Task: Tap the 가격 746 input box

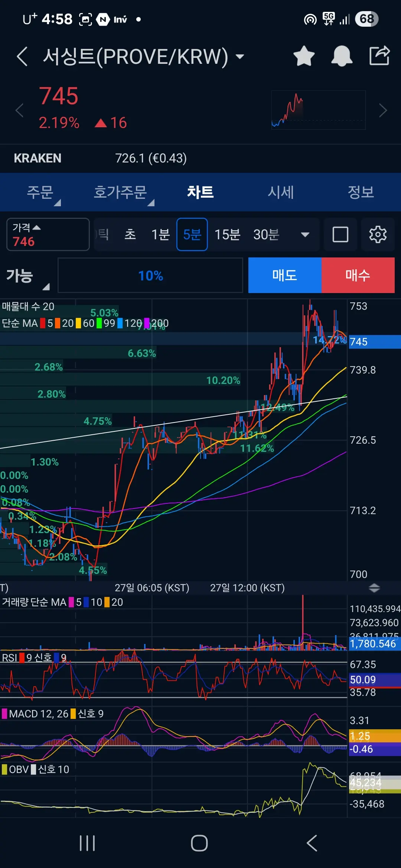Action: [x=48, y=234]
